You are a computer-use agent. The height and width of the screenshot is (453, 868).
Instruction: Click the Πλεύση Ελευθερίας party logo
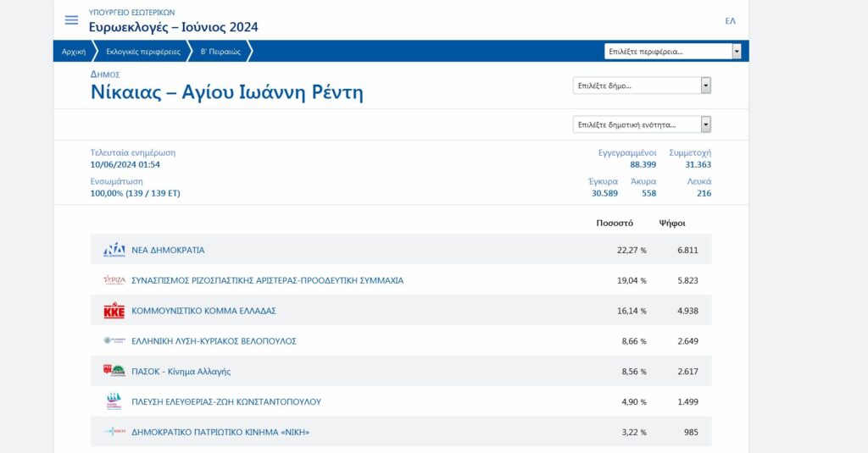[114, 401]
